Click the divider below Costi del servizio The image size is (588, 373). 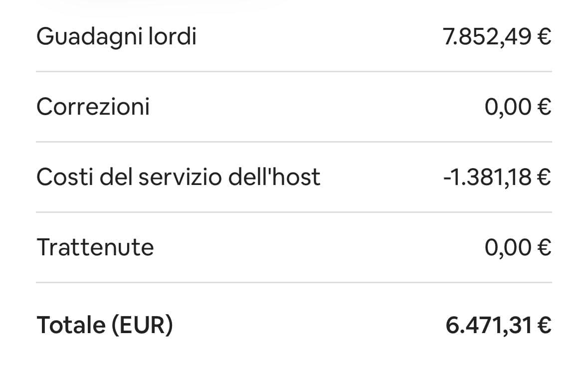pos(294,212)
